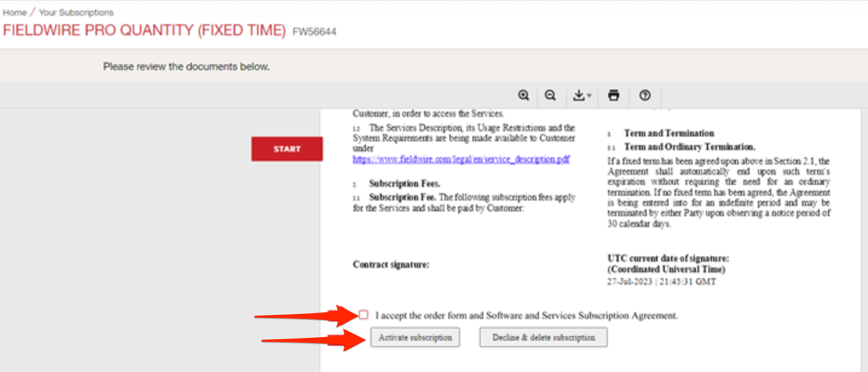Open Your Subscriptions breadcrumb

point(76,13)
